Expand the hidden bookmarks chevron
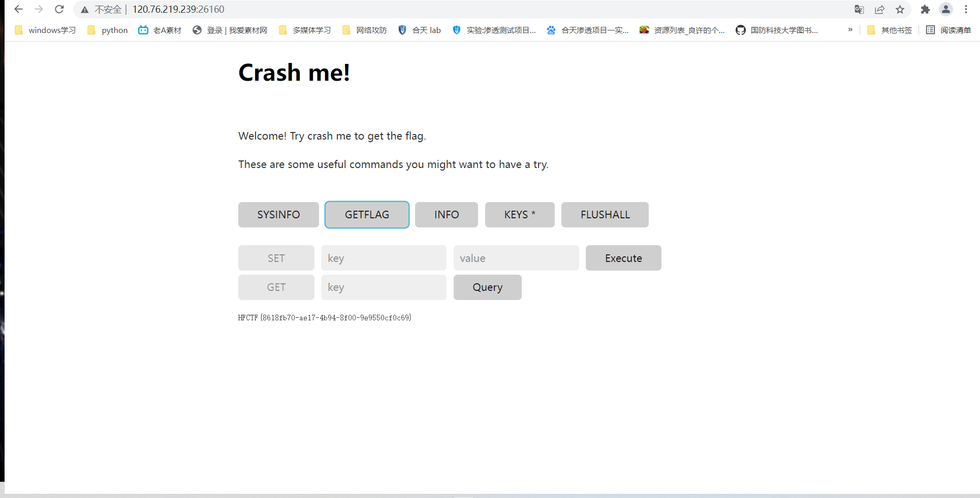The image size is (980, 498). 850,30
